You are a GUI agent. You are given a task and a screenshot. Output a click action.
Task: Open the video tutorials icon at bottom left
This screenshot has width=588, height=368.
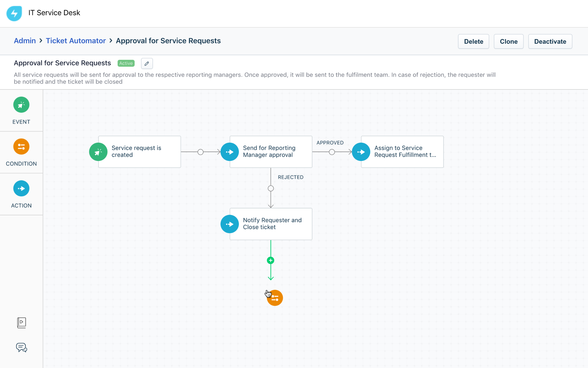click(21, 323)
